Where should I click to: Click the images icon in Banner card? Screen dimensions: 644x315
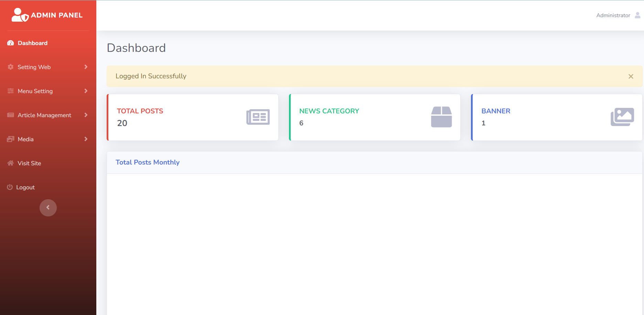622,117
